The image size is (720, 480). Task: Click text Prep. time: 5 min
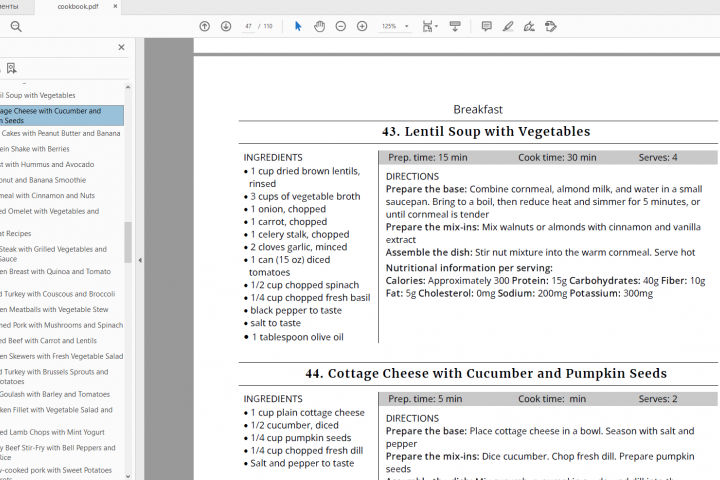click(x=425, y=399)
